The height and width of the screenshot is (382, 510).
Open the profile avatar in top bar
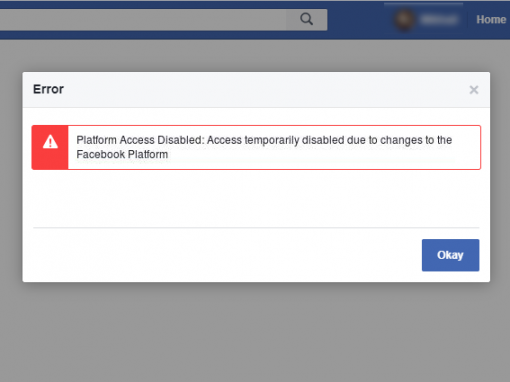pos(404,19)
